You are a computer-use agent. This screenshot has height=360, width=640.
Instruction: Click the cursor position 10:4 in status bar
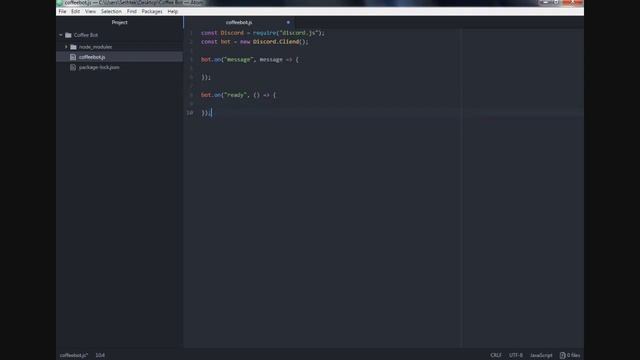pos(100,355)
